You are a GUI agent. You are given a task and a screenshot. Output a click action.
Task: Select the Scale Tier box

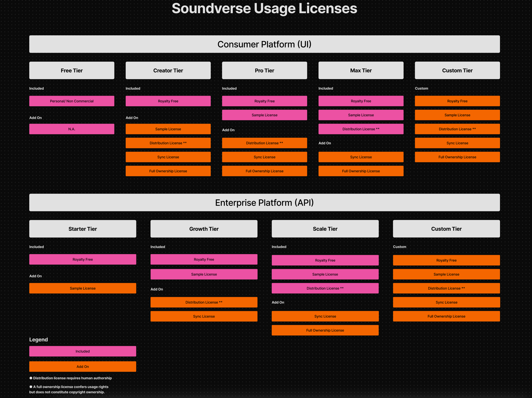pyautogui.click(x=325, y=229)
